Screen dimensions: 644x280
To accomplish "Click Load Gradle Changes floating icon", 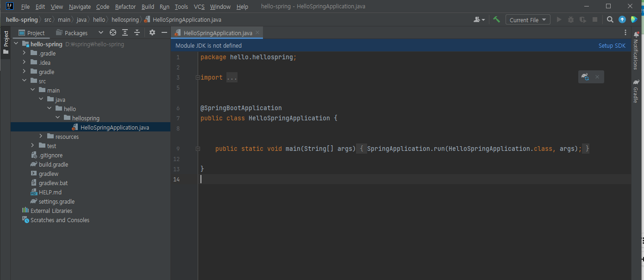I will tap(585, 77).
